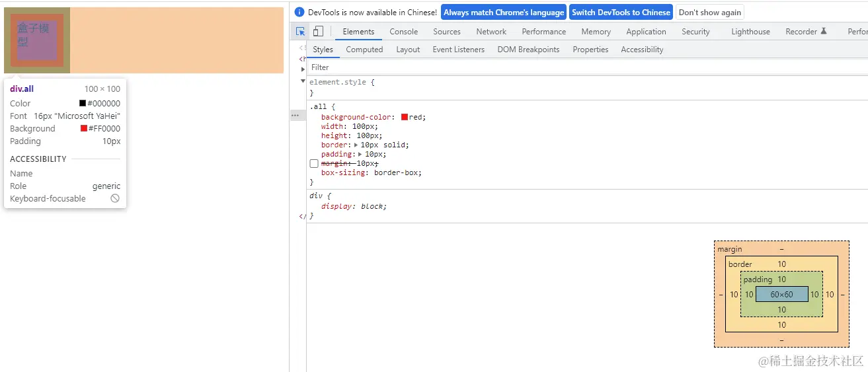
Task: Enable the disabled margin property checkbox
Action: [x=314, y=163]
